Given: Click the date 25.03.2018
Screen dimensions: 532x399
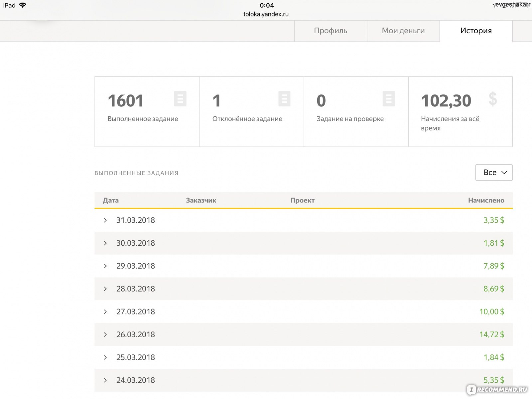Looking at the screenshot, I should (x=136, y=357).
